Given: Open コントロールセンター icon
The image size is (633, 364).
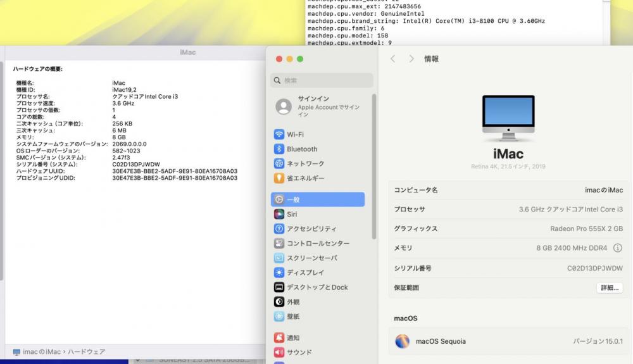Looking at the screenshot, I should (x=279, y=243).
